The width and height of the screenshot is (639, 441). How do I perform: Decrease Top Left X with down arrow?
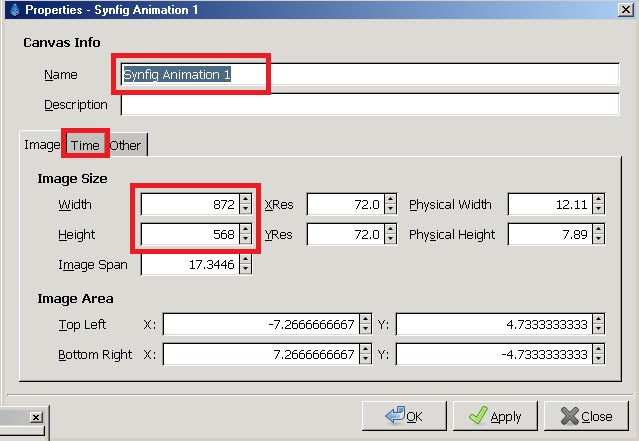click(x=366, y=329)
